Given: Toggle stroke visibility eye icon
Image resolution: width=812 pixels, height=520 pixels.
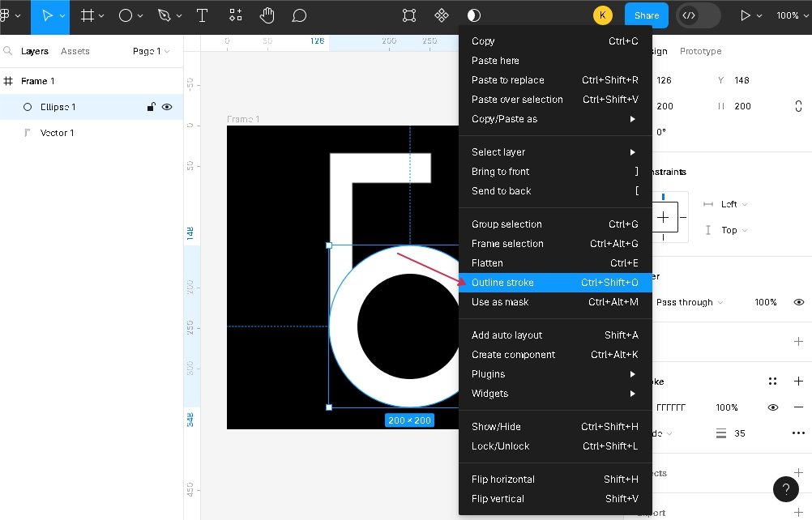Looking at the screenshot, I should pos(773,407).
